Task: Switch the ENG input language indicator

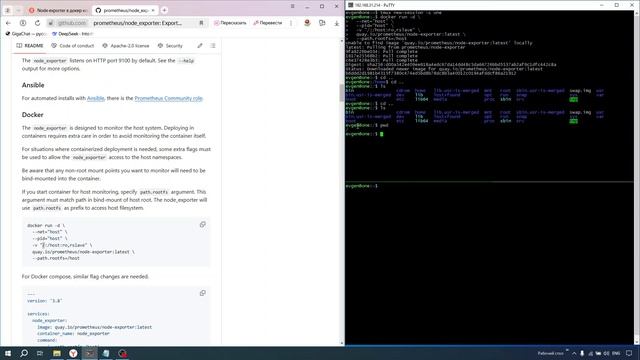Action: [x=616, y=353]
